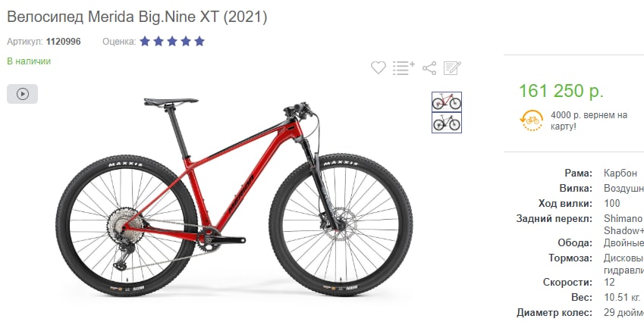644x322 pixels.
Task: Click the "4000 р. вернем на карту!" text
Action: (589, 120)
